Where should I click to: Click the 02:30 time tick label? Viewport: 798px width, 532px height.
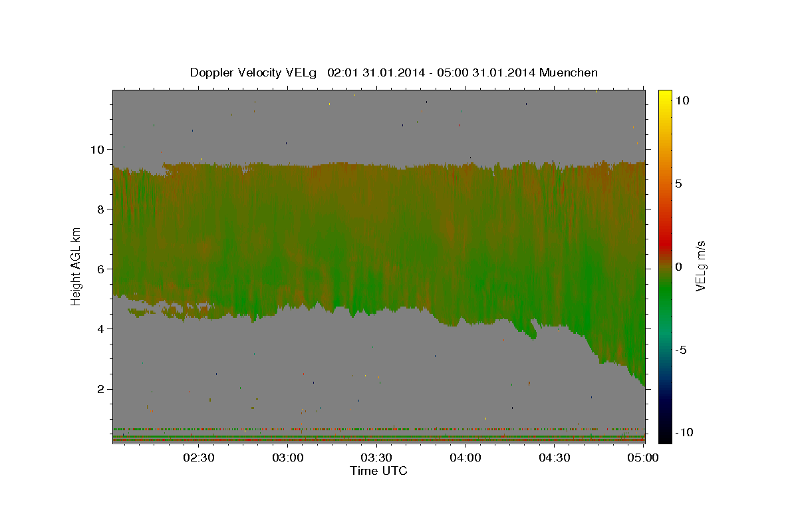click(x=199, y=458)
